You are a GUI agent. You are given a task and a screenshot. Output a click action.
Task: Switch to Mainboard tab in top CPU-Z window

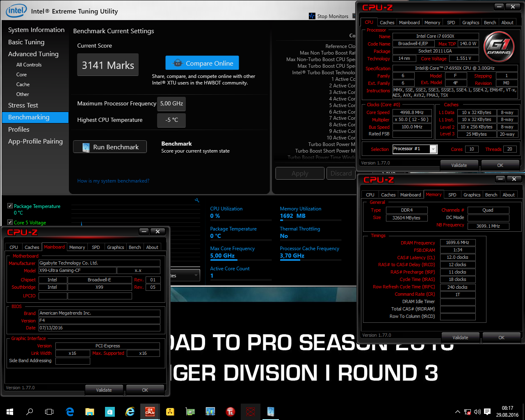409,23
